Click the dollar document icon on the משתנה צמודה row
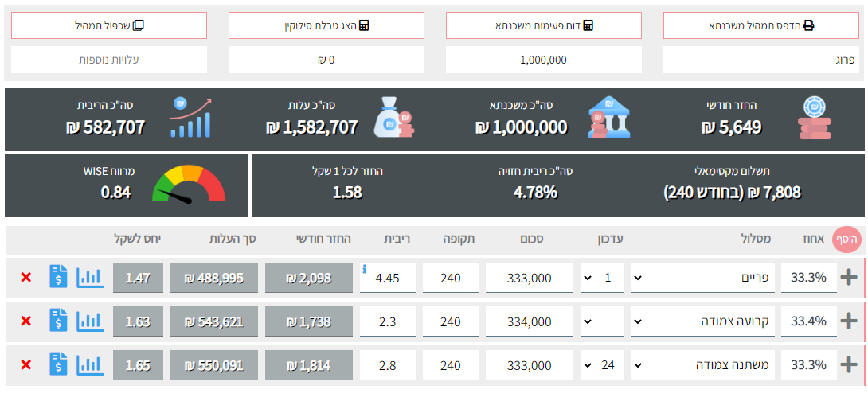Viewport: 868px width, 409px height. (x=58, y=365)
